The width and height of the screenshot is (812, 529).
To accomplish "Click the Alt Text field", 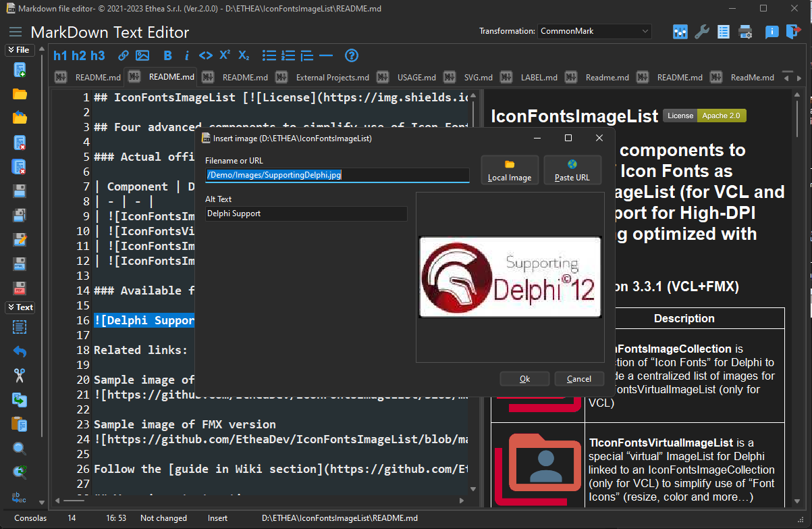I will [306, 213].
